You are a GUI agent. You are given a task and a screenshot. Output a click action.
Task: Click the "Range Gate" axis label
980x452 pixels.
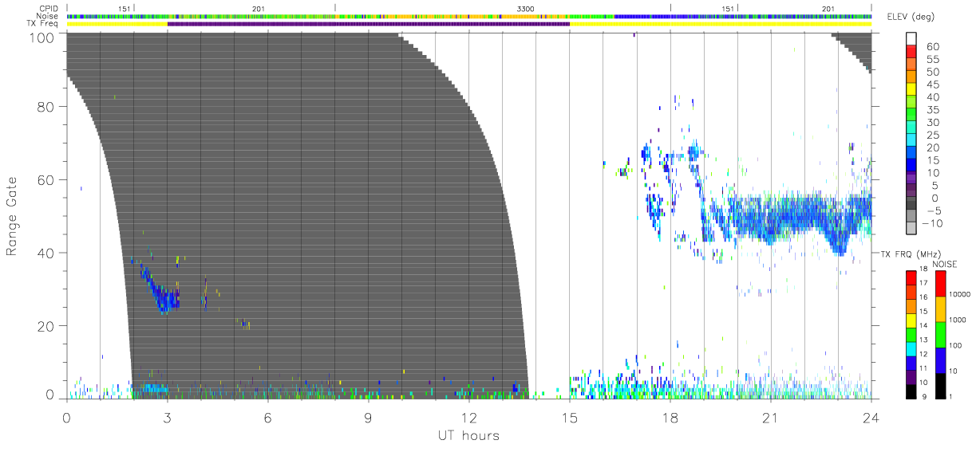point(12,216)
